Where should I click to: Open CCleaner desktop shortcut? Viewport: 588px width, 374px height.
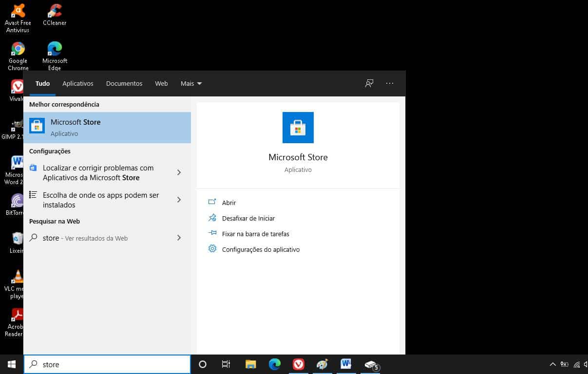tap(55, 15)
